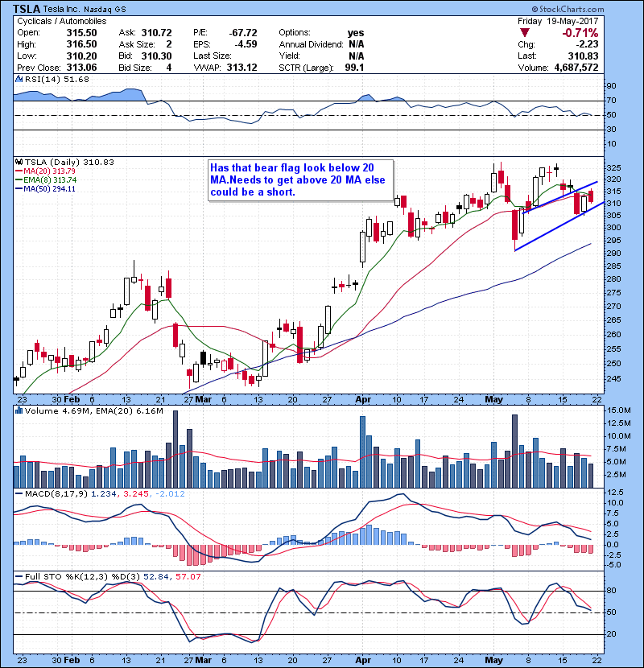Click the 'Yield:' label
Viewport: 644px width, 668px height.
pos(289,56)
